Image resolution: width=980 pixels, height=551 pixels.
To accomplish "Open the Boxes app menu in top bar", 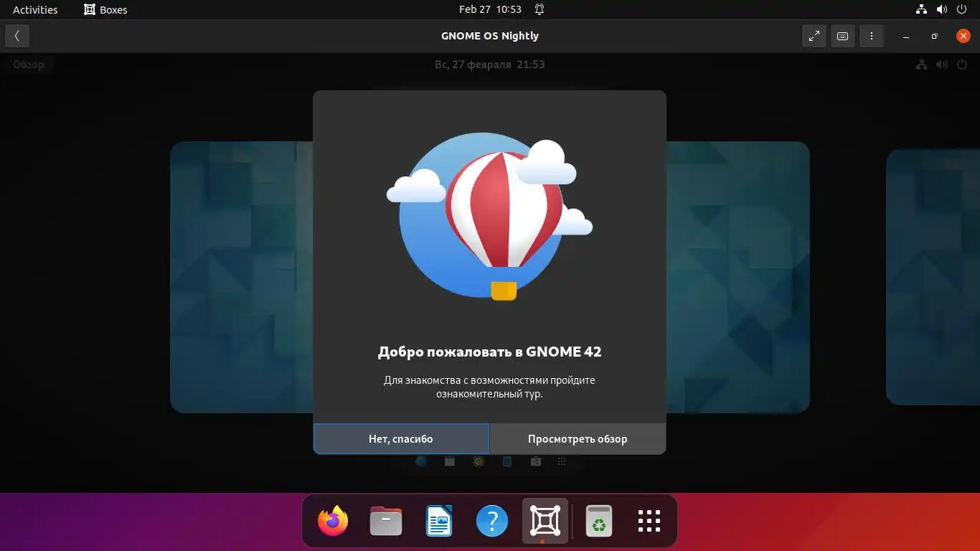I will pos(105,9).
